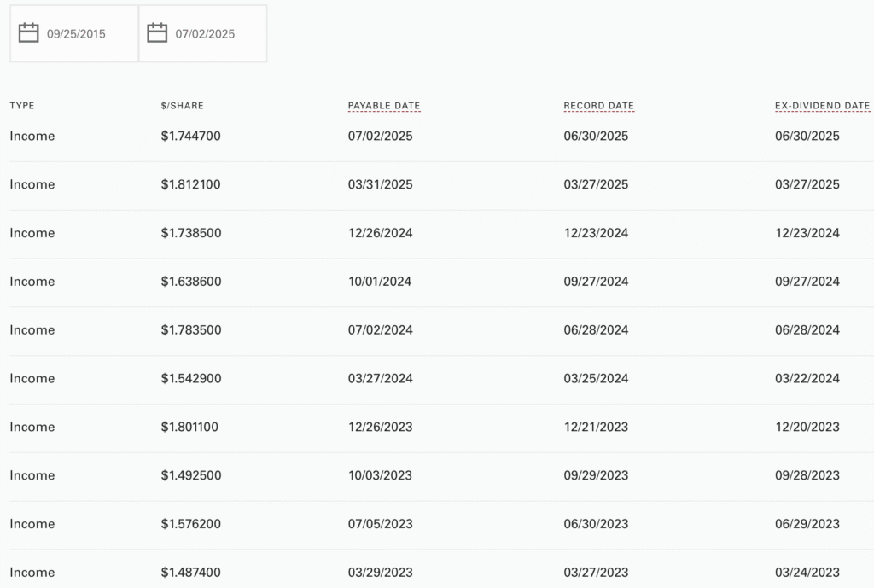874x588 pixels.
Task: Click payable date 12/26/2024
Action: [x=380, y=233]
